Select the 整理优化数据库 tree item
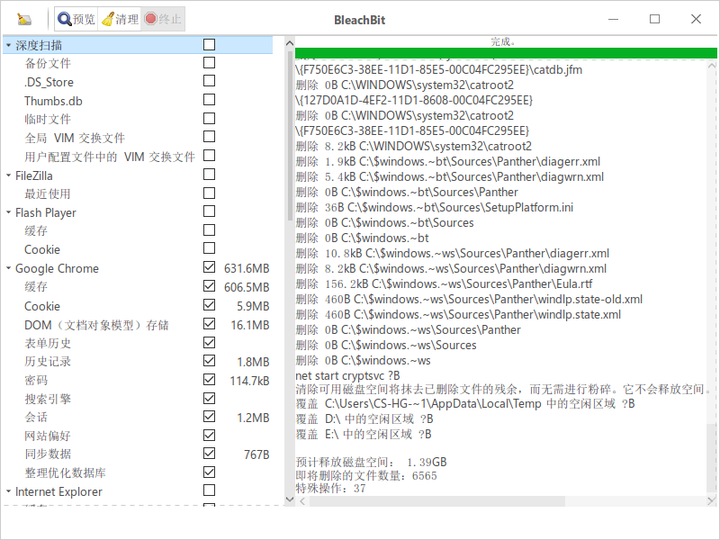720x540 pixels. (65, 472)
